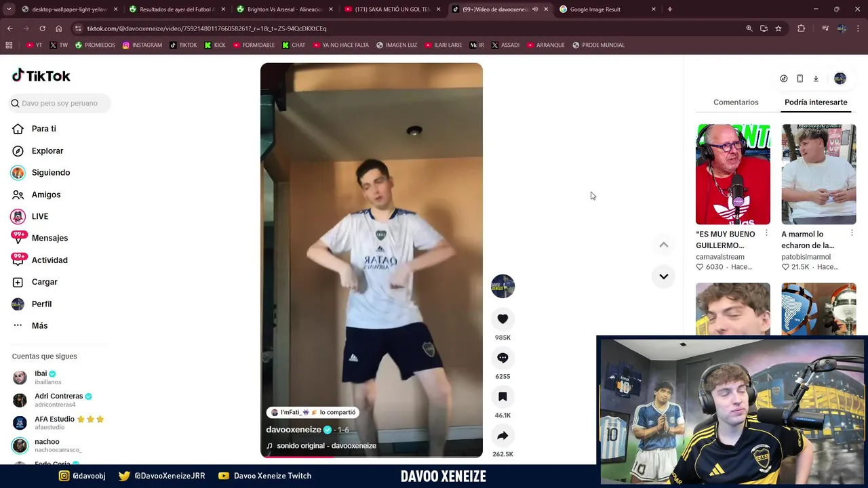Click the TikTok search field
The height and width of the screenshot is (488, 868).
60,103
